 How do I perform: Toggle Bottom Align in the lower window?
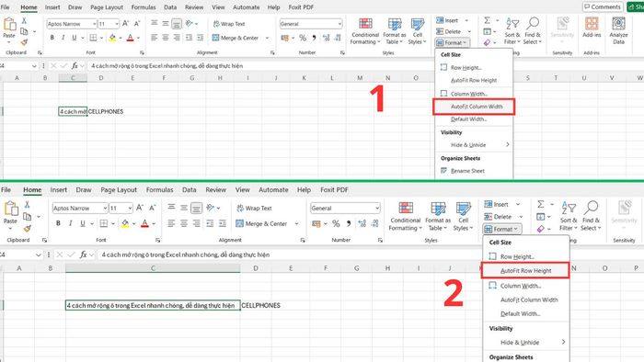[x=196, y=209]
